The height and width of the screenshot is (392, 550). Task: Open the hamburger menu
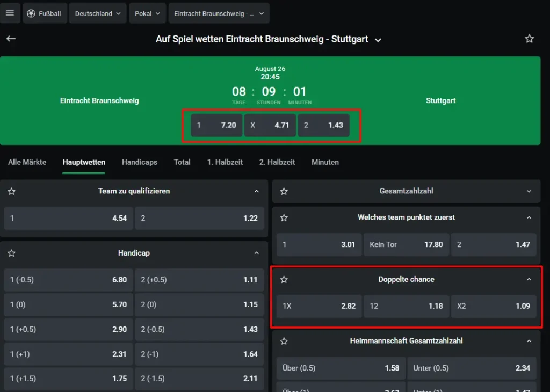(10, 13)
